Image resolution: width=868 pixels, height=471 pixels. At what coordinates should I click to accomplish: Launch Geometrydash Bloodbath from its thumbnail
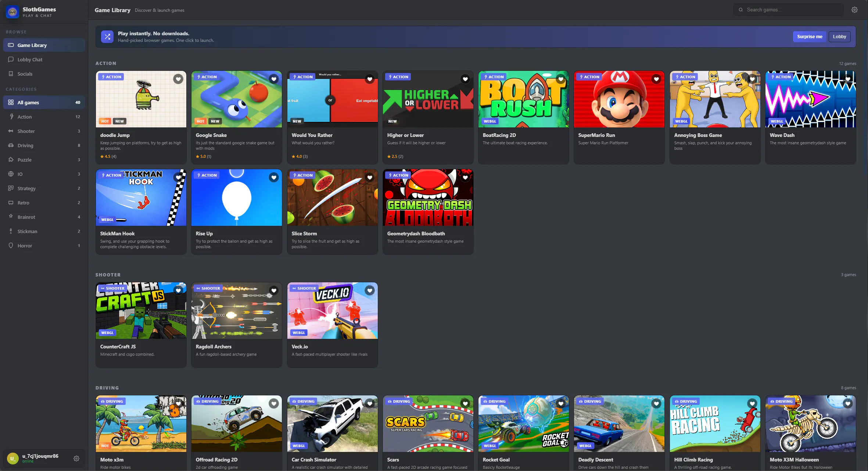428,198
